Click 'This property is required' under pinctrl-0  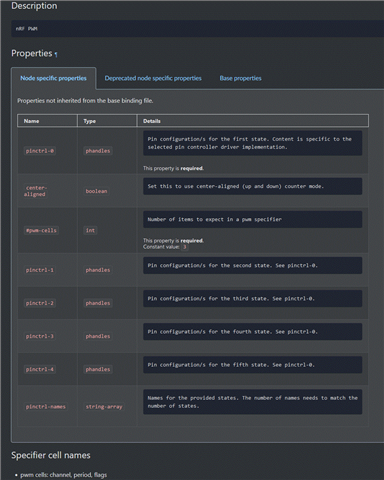173,168
